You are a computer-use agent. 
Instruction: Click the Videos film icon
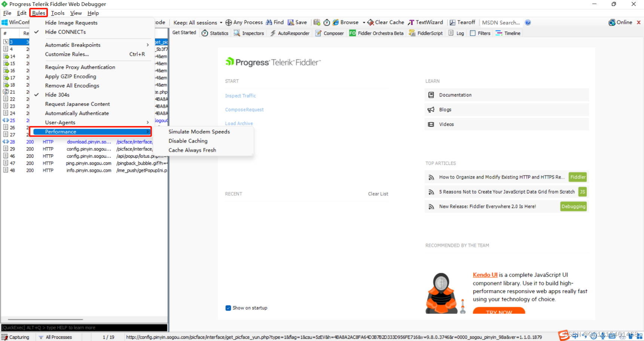point(431,125)
